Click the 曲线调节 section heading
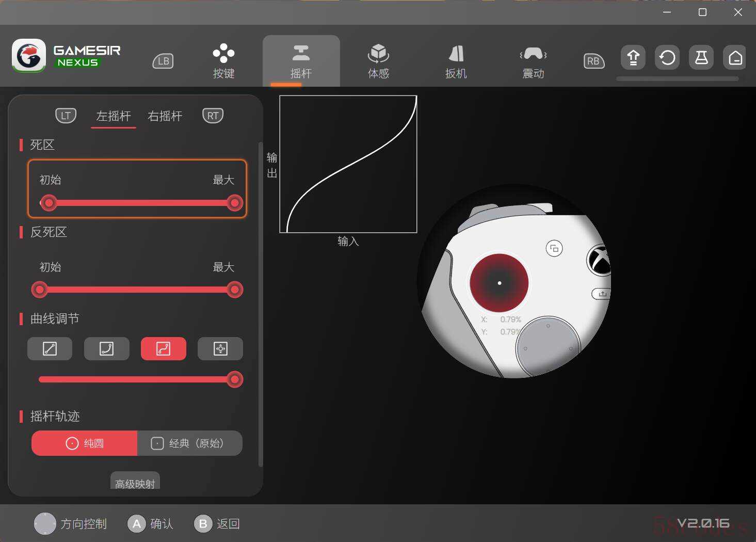This screenshot has height=542, width=756. coord(55,319)
